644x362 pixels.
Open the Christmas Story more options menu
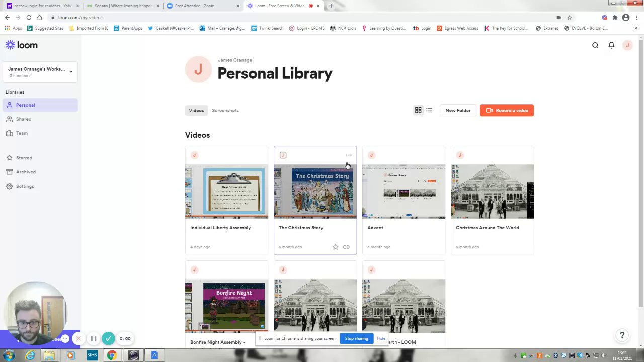click(x=349, y=155)
